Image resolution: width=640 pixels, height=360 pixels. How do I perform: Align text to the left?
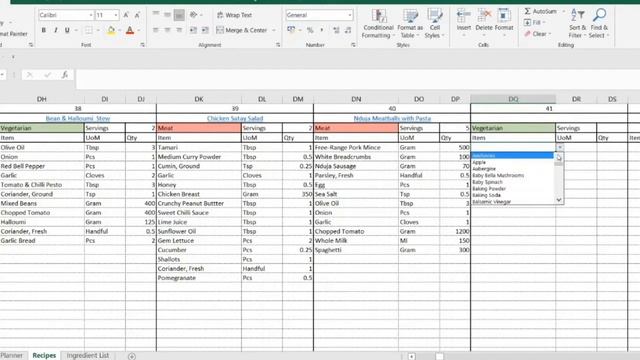tap(156, 30)
